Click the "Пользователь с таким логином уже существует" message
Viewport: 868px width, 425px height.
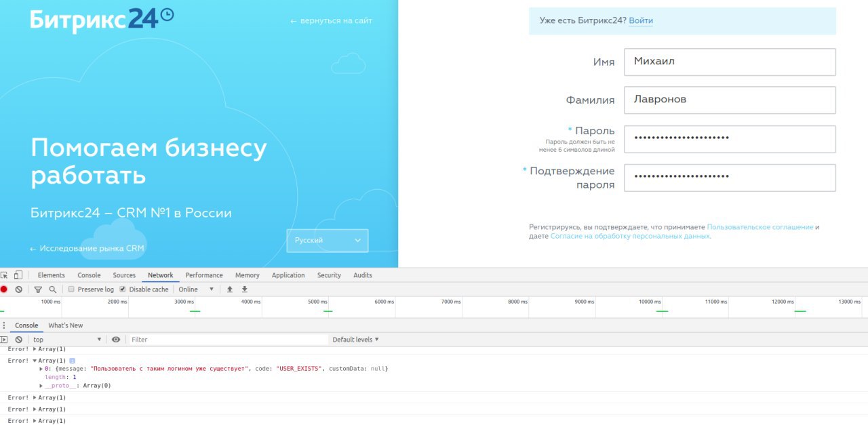[170, 369]
